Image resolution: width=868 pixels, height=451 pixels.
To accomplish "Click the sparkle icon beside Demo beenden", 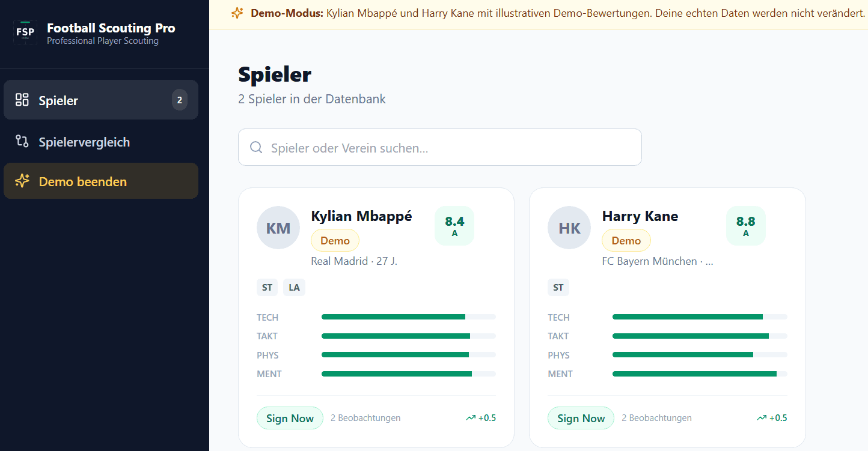I will pyautogui.click(x=22, y=181).
